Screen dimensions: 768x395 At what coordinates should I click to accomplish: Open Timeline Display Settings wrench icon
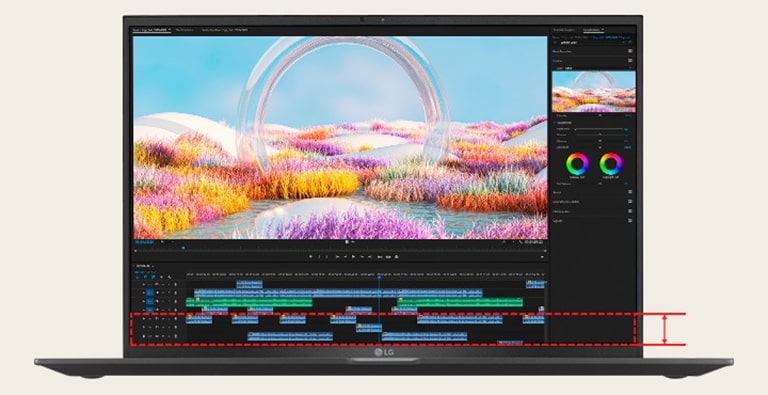pyautogui.click(x=169, y=277)
